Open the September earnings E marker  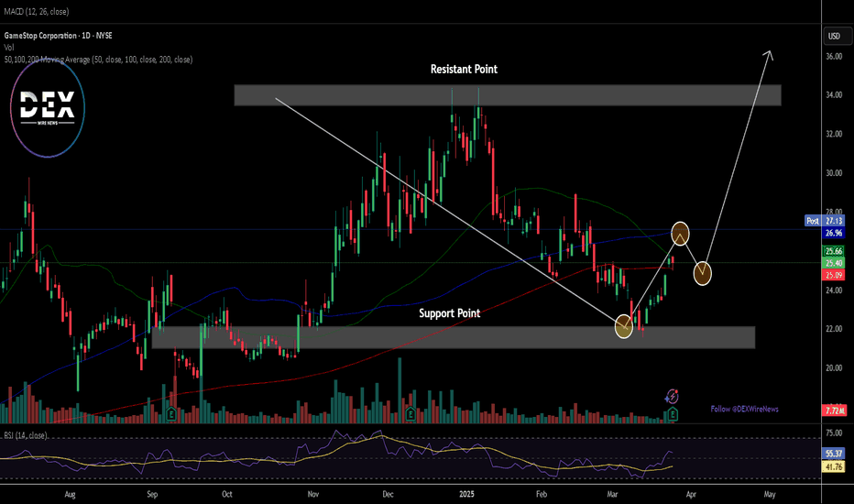coord(171,414)
